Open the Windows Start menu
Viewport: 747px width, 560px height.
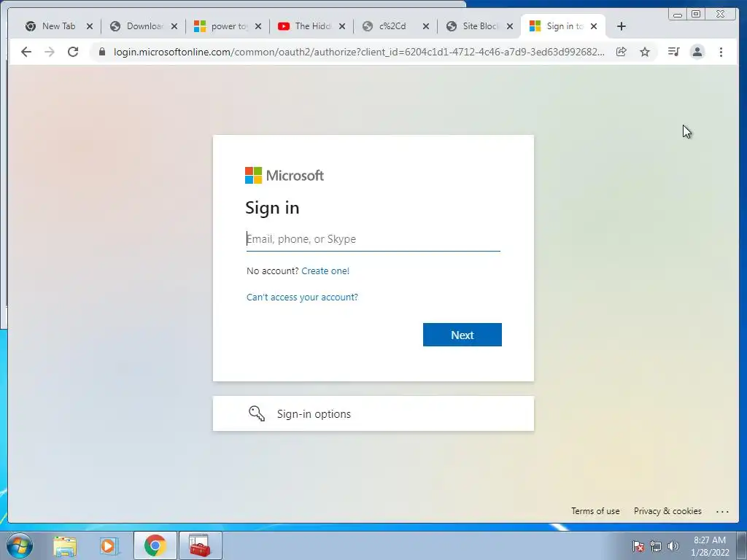pyautogui.click(x=20, y=545)
